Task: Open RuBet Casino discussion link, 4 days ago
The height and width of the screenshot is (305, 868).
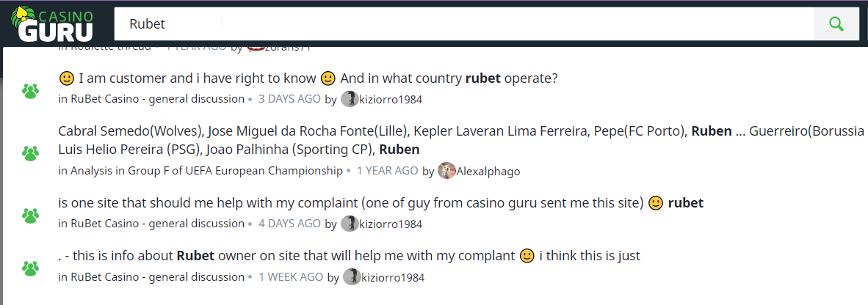Action: [x=157, y=224]
